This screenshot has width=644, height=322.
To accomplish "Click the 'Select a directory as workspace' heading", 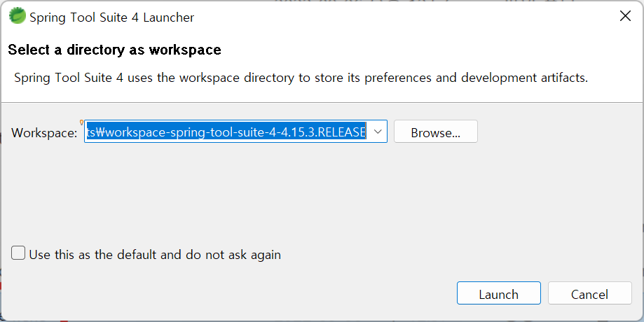I will (x=115, y=50).
